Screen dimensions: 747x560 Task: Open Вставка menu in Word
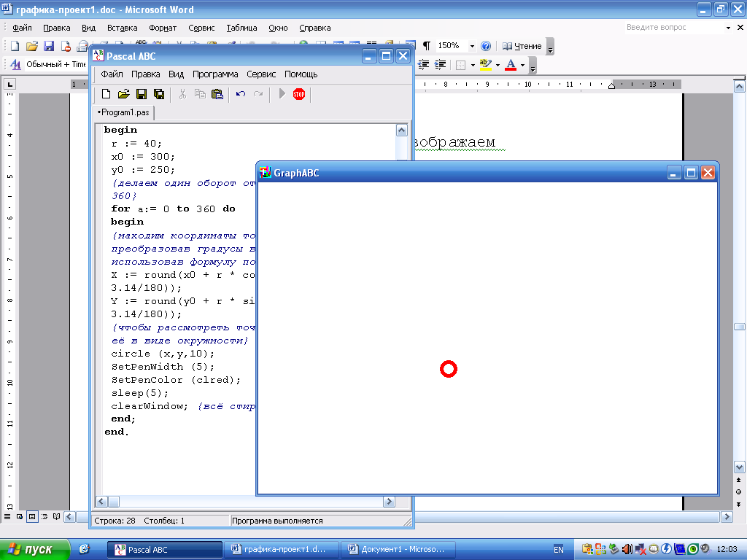click(x=122, y=28)
